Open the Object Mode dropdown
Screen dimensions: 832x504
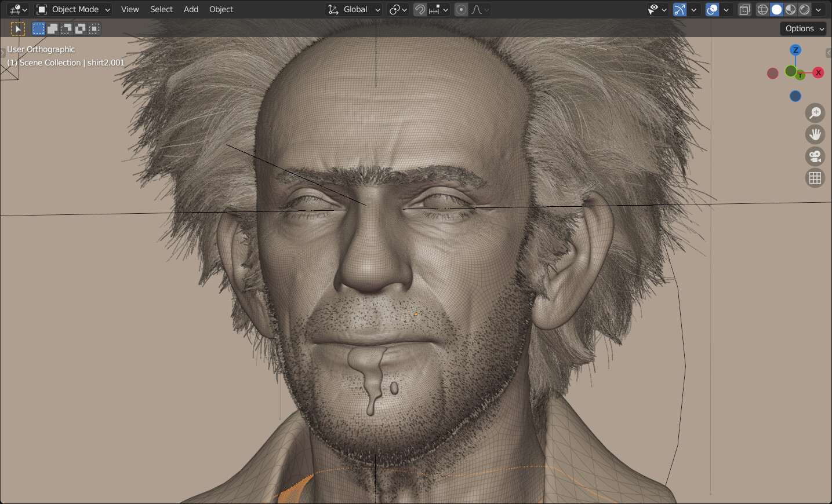pos(73,9)
